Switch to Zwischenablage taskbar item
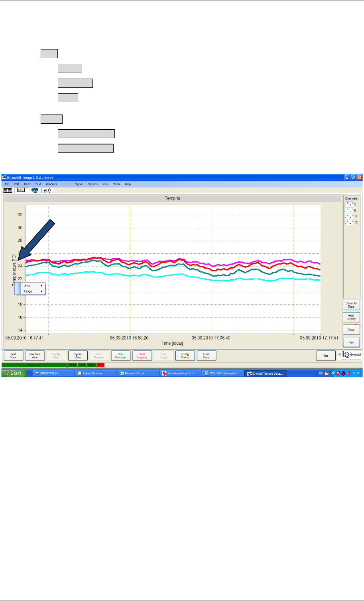This screenshot has width=364, height=601. point(180,374)
